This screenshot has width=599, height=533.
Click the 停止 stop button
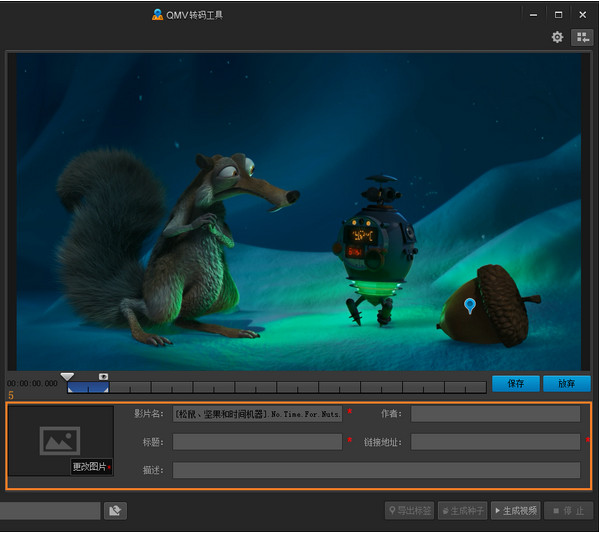568,511
